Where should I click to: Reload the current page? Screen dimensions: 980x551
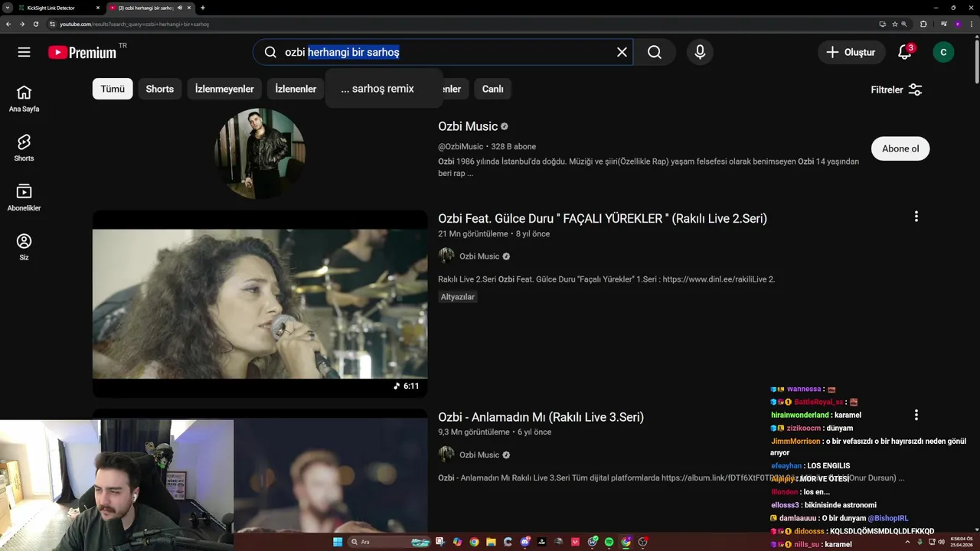tap(36, 24)
